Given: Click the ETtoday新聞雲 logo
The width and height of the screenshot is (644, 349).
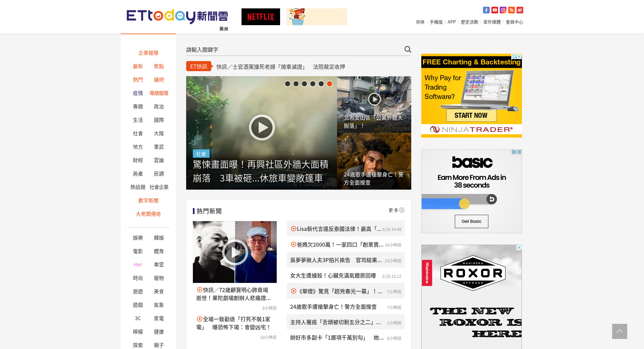Looking at the screenshot, I should click(177, 17).
